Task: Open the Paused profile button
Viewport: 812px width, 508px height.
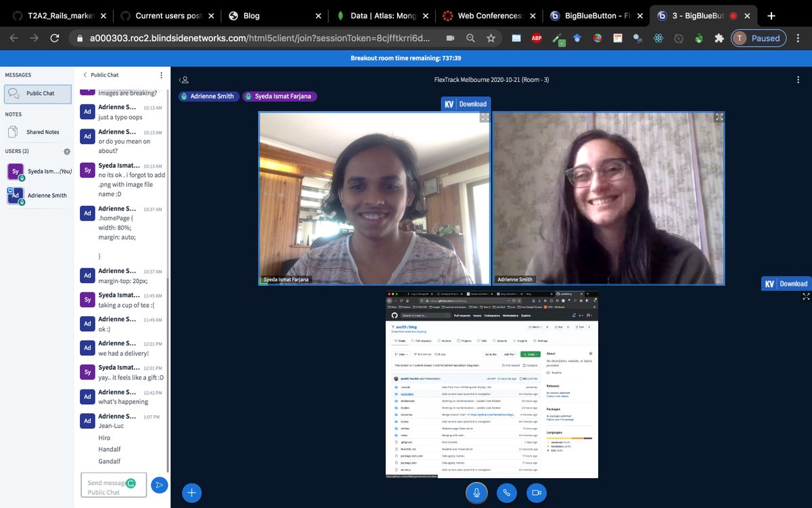Action: coord(759,39)
